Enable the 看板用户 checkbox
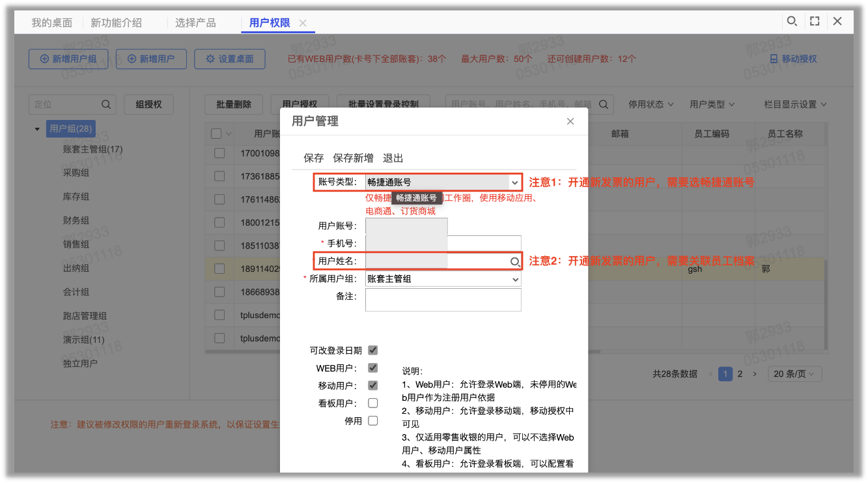The image size is (868, 483). [x=373, y=403]
